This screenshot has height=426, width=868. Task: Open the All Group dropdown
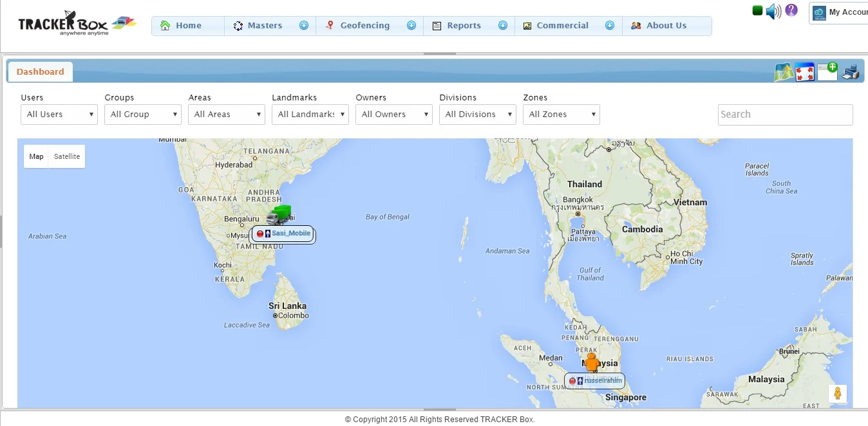[x=142, y=115]
